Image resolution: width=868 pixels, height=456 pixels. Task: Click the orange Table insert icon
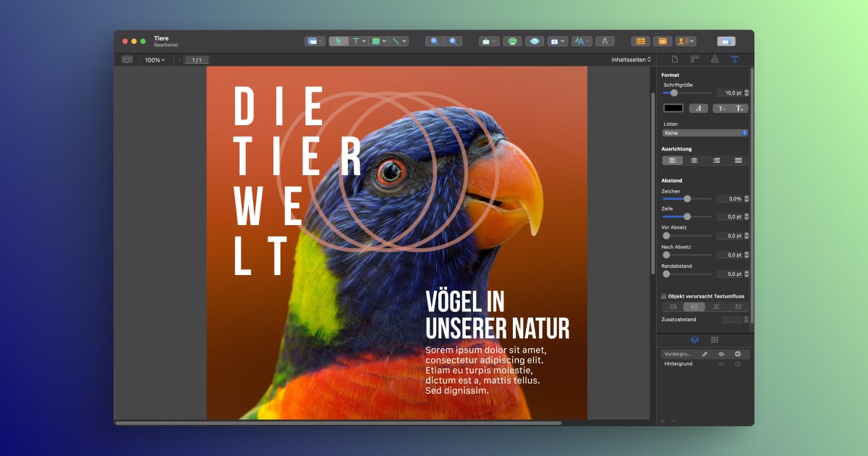[640, 41]
